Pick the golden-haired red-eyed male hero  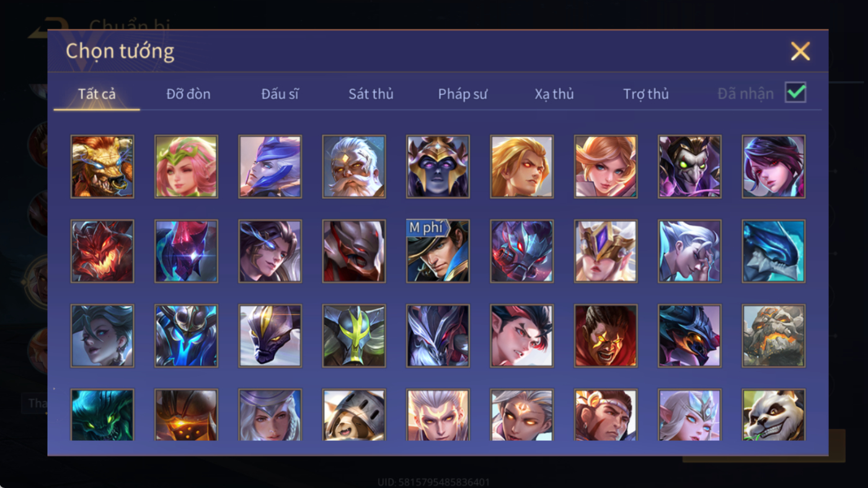(x=522, y=167)
